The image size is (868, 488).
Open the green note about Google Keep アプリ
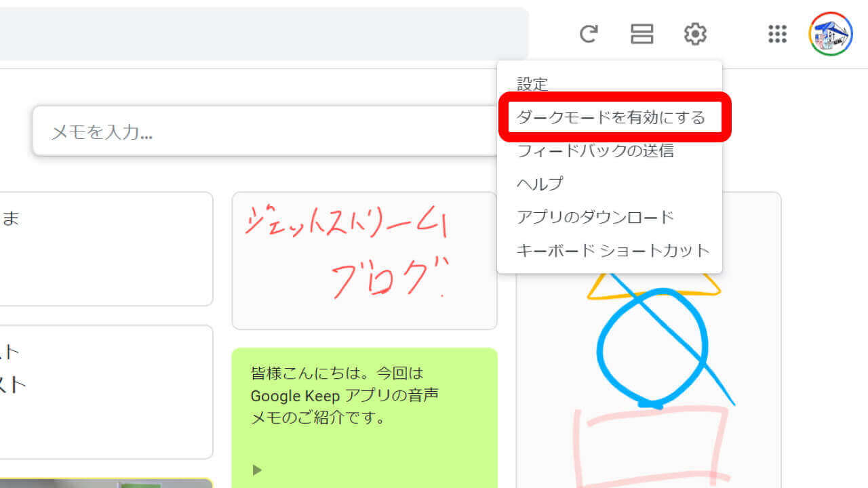(364, 407)
